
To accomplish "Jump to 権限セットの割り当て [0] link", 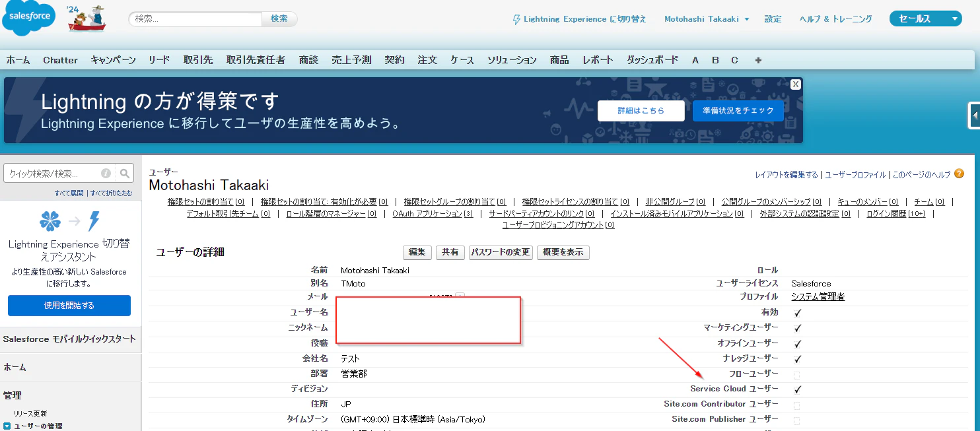I will click(206, 202).
